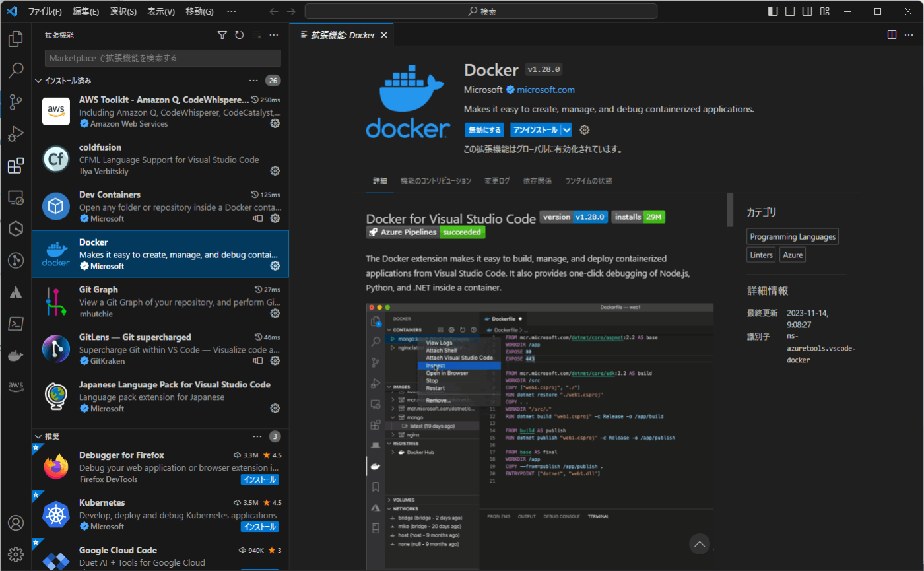The height and width of the screenshot is (571, 924).
Task: Install Debugger for Firefox extension
Action: tap(260, 479)
